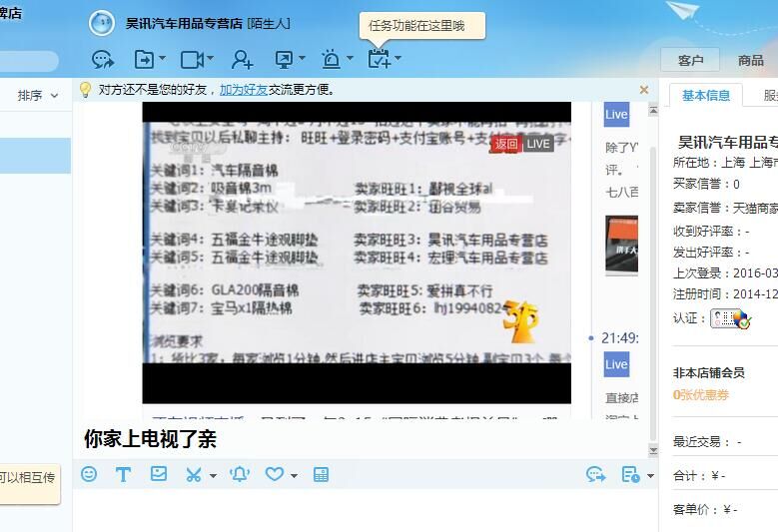Click the 返回 button on video
Screen dimensions: 778x532
(506, 144)
